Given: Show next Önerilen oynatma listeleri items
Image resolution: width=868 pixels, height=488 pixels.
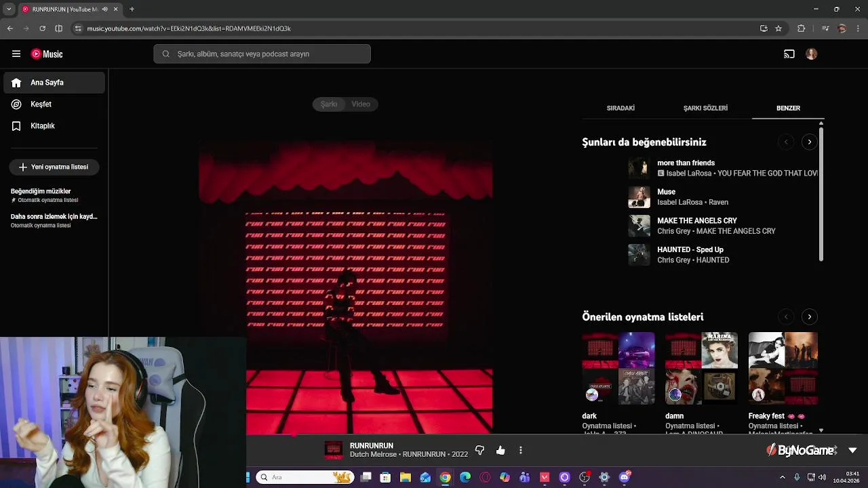Looking at the screenshot, I should coord(809,317).
